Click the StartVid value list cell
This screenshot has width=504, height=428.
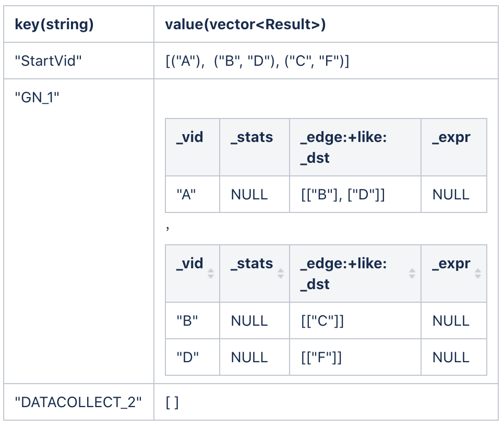pyautogui.click(x=326, y=61)
